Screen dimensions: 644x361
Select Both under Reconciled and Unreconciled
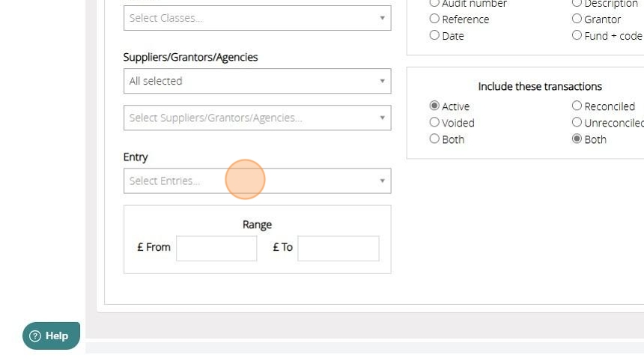(577, 139)
